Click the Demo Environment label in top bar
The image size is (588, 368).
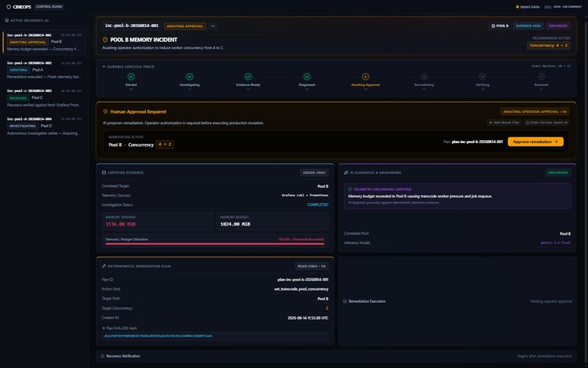pyautogui.click(x=568, y=7)
